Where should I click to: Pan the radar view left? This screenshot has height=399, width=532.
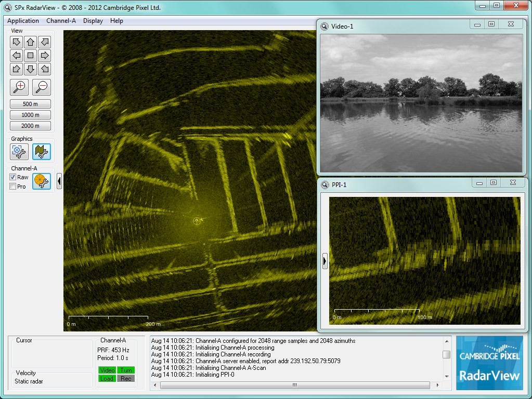pyautogui.click(x=16, y=55)
